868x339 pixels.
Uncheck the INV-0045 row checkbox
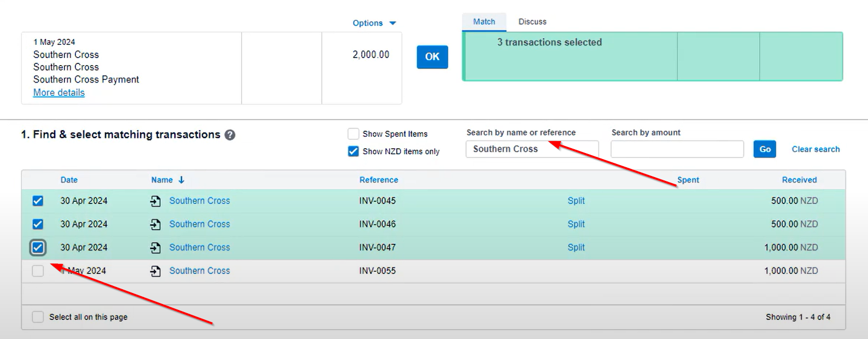tap(38, 201)
